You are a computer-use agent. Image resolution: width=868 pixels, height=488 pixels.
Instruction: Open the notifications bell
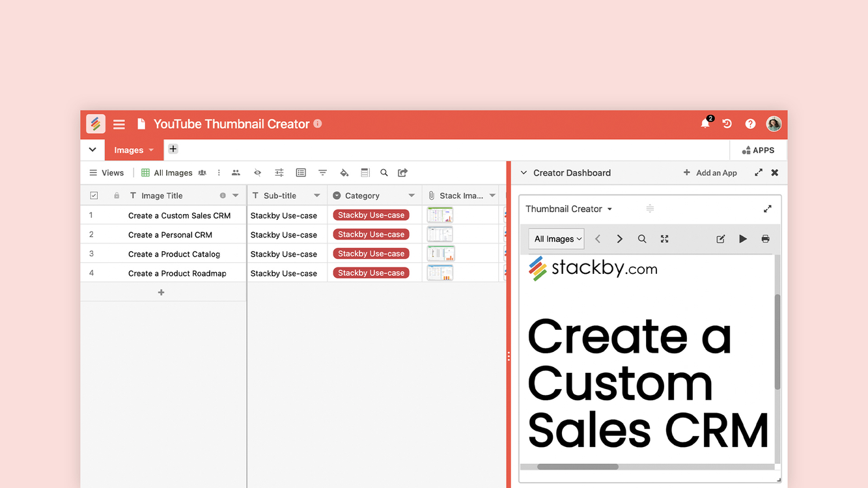point(705,124)
